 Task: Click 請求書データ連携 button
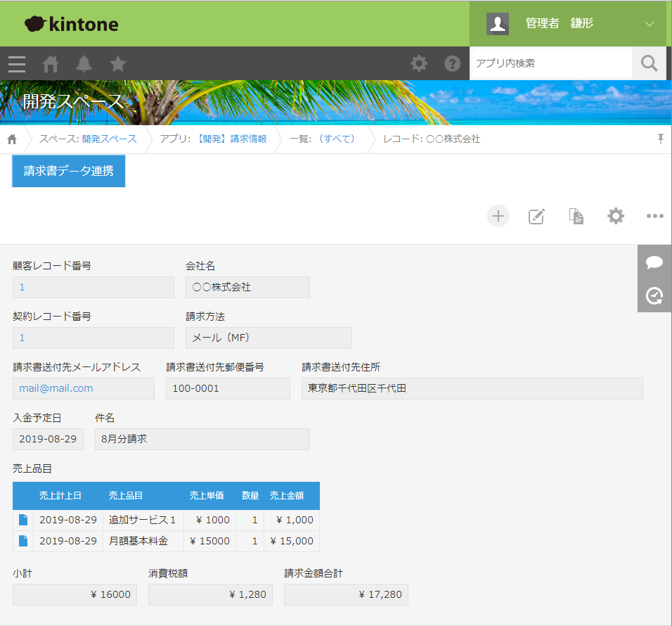[69, 171]
